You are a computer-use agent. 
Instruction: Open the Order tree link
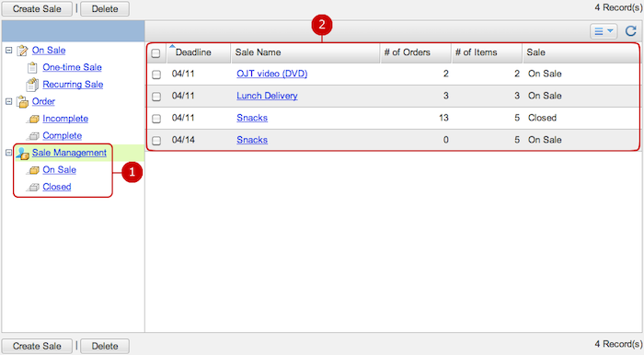point(43,101)
